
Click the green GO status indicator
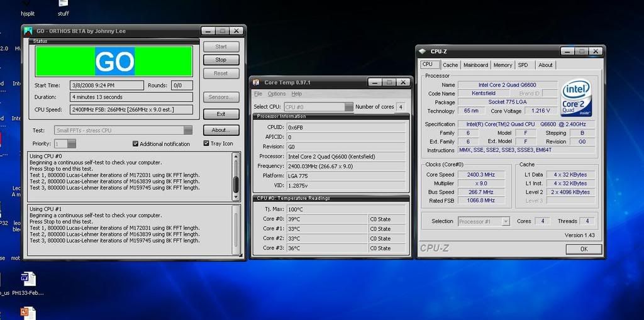pyautogui.click(x=114, y=61)
